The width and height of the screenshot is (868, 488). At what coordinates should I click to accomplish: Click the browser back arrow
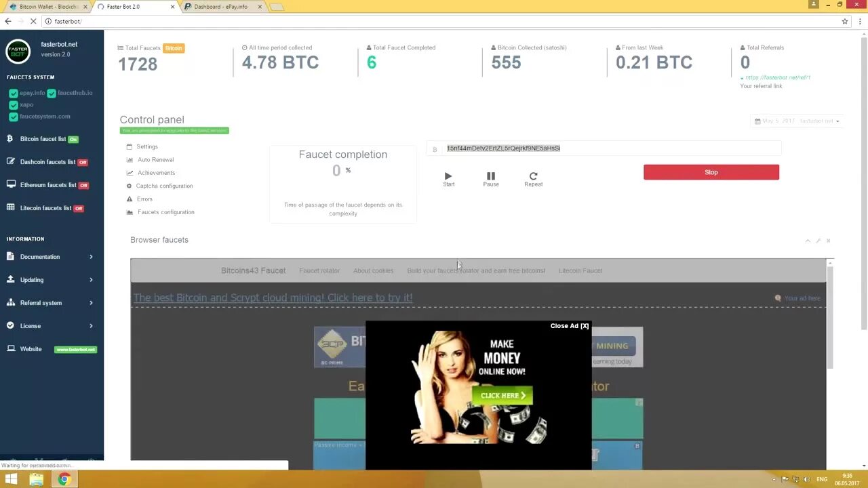click(8, 21)
